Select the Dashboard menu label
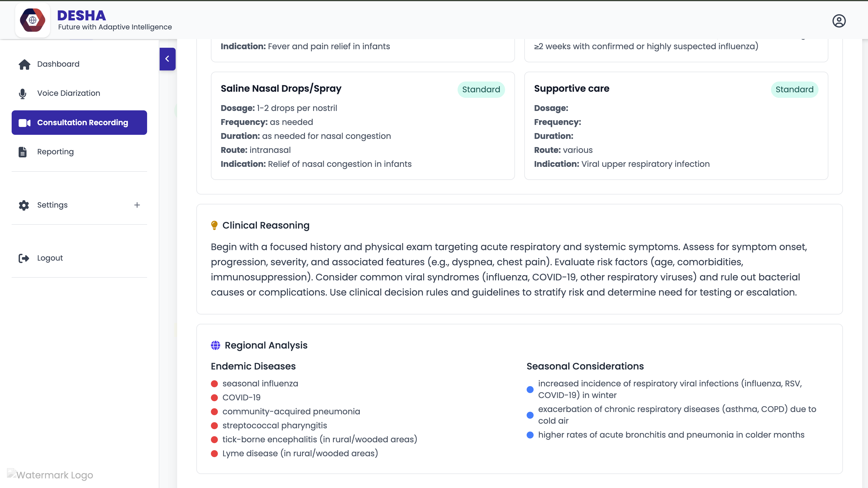The height and width of the screenshot is (488, 868). tap(58, 64)
